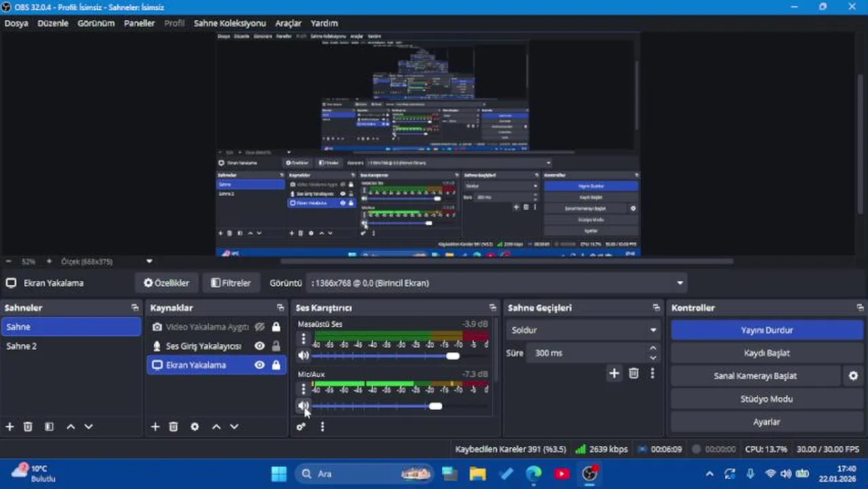The image size is (868, 489).
Task: Zoom out preview with minus icon
Action: point(9,261)
